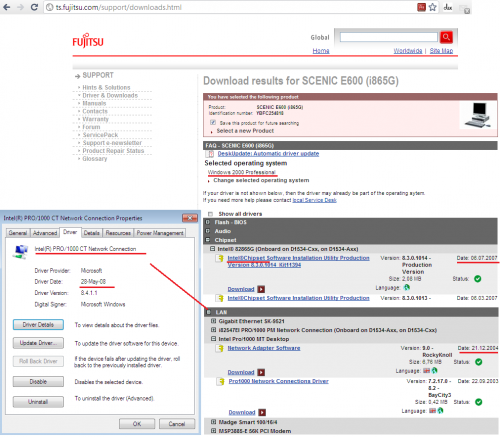
Task: Confirm dialog with OK button
Action: 137,424
